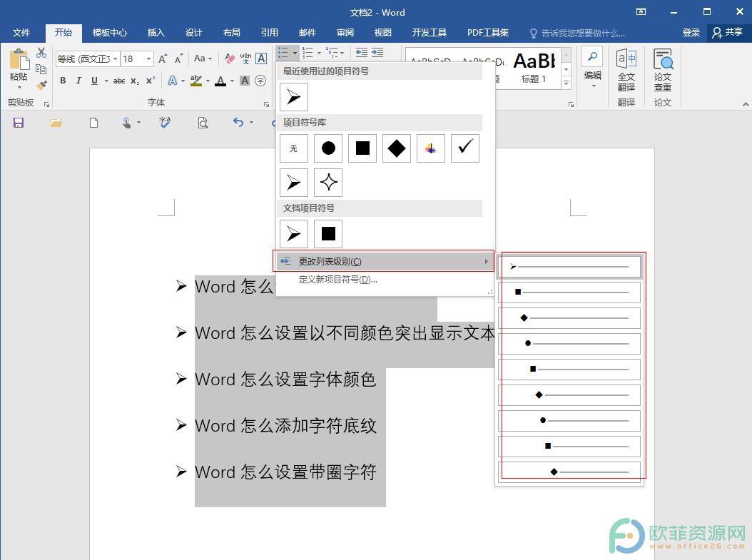752x560 pixels.
Task: Create a new blank document from quick toolbar
Action: point(94,123)
